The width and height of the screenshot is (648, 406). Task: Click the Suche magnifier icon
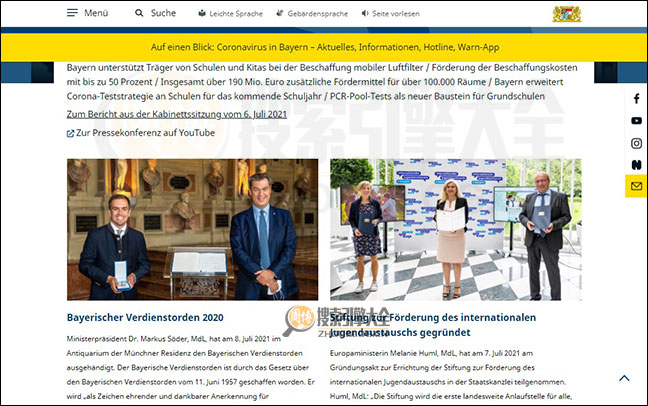pyautogui.click(x=139, y=13)
